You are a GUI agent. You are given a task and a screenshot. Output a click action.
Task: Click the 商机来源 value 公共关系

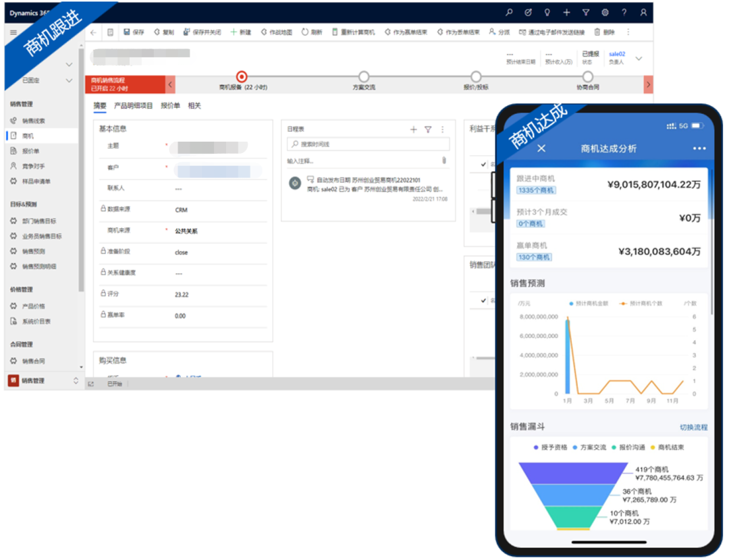click(x=186, y=231)
